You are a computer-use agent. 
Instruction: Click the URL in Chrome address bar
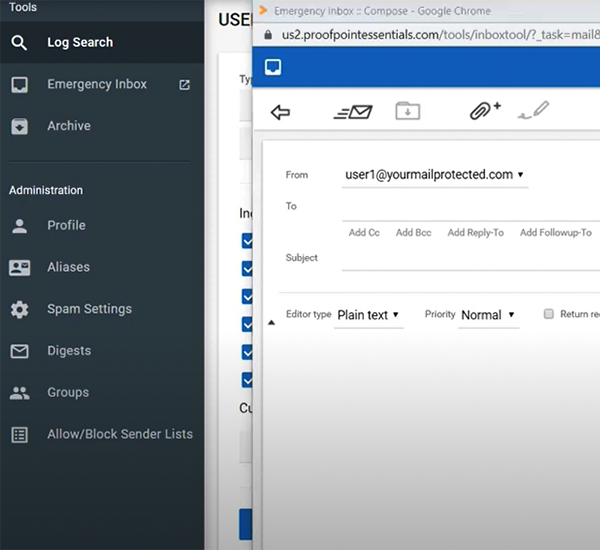(440, 35)
